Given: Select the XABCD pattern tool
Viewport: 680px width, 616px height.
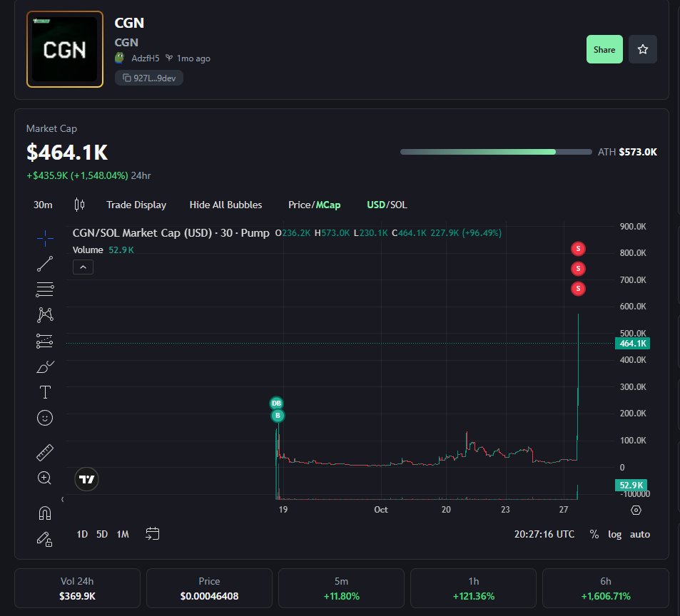Looking at the screenshot, I should coord(45,315).
